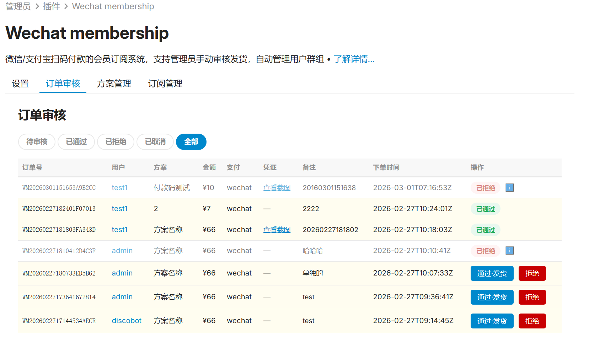The width and height of the screenshot is (605, 364).
Task: Open user test1 on the ¥7 order
Action: point(119,209)
